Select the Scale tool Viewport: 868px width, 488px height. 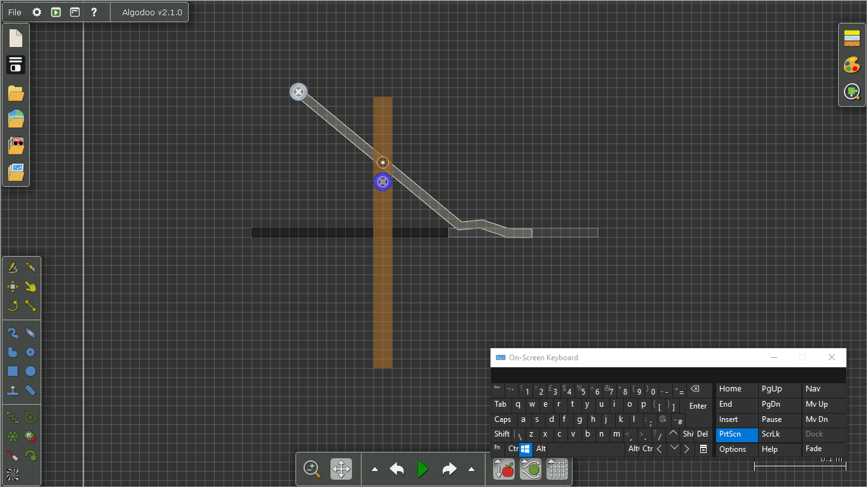pos(31,306)
